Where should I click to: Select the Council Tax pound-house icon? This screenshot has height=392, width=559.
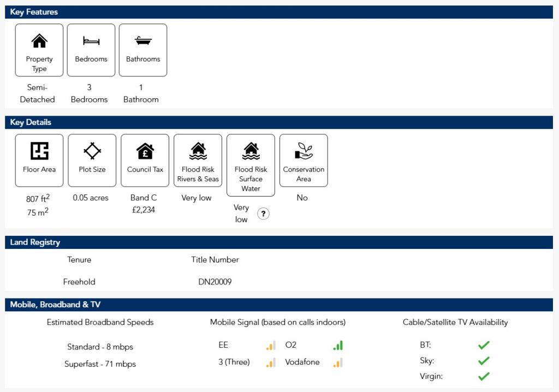(145, 151)
